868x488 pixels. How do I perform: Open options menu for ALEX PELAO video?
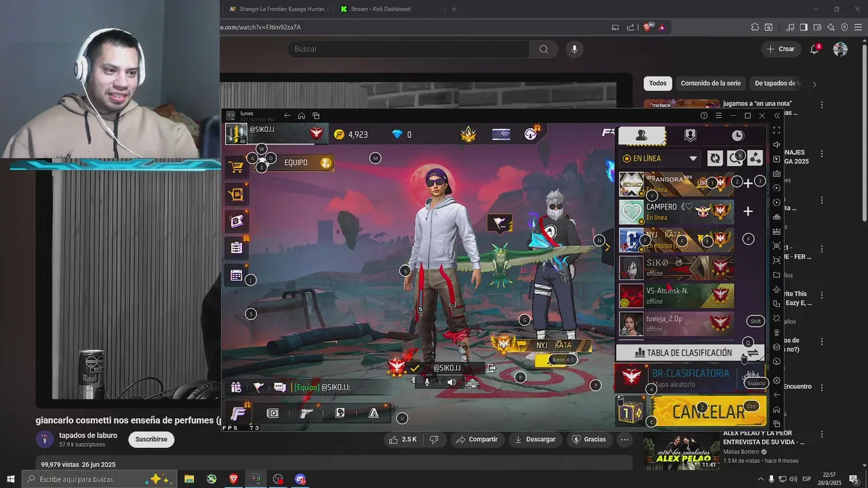pos(822,434)
